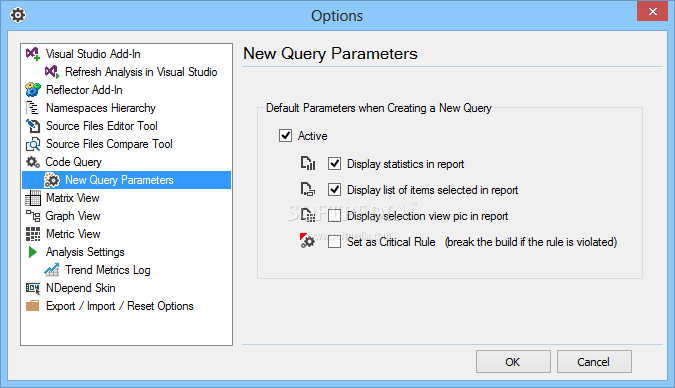The width and height of the screenshot is (675, 388).
Task: Click the Matrix View grid icon
Action: [33, 198]
